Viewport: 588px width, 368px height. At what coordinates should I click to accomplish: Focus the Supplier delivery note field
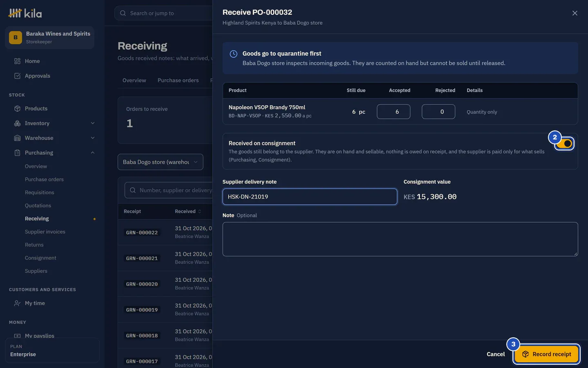310,197
